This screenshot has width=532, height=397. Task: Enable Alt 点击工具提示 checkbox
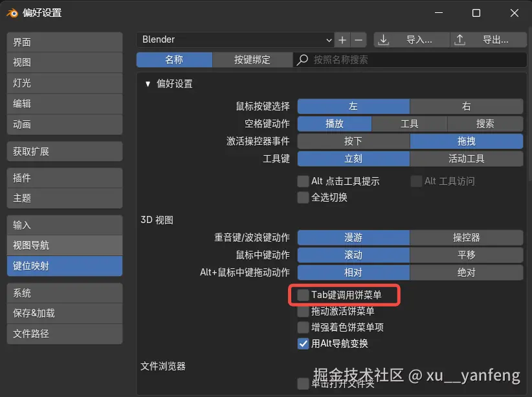click(303, 182)
